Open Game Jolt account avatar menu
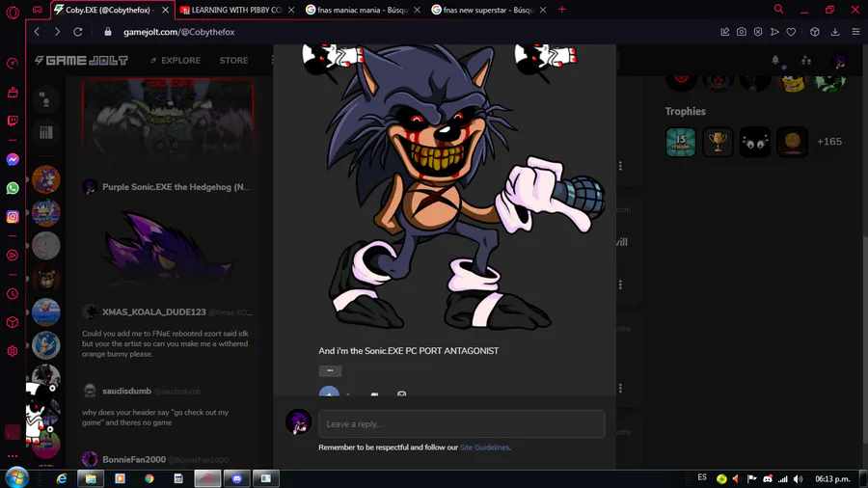Viewport: 868px width, 488px height. coord(840,61)
